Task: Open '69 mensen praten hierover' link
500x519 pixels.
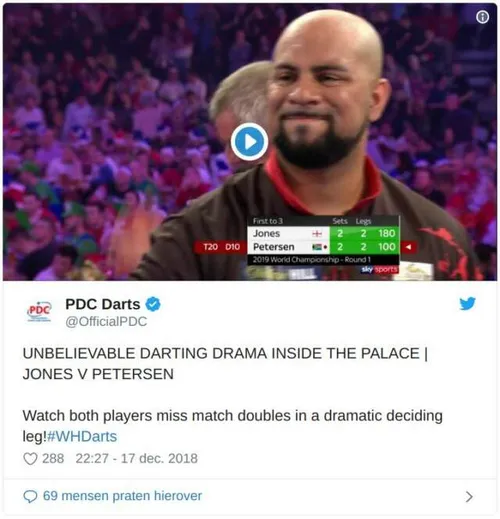Action: tap(122, 496)
